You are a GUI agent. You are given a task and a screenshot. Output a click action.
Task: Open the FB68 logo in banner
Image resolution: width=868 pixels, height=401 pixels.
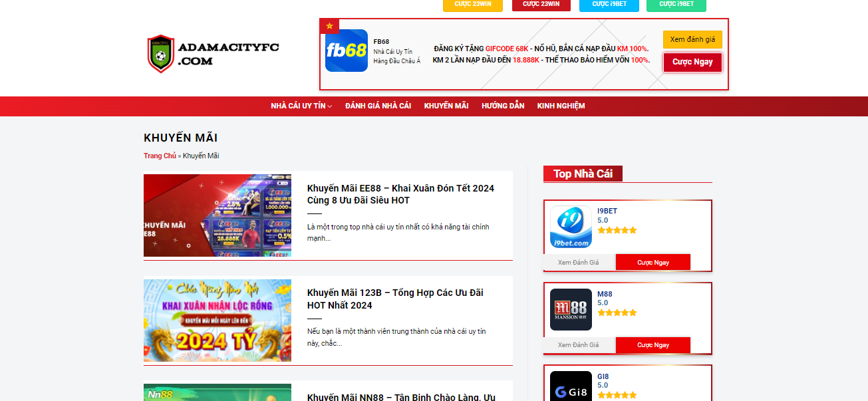tap(347, 51)
